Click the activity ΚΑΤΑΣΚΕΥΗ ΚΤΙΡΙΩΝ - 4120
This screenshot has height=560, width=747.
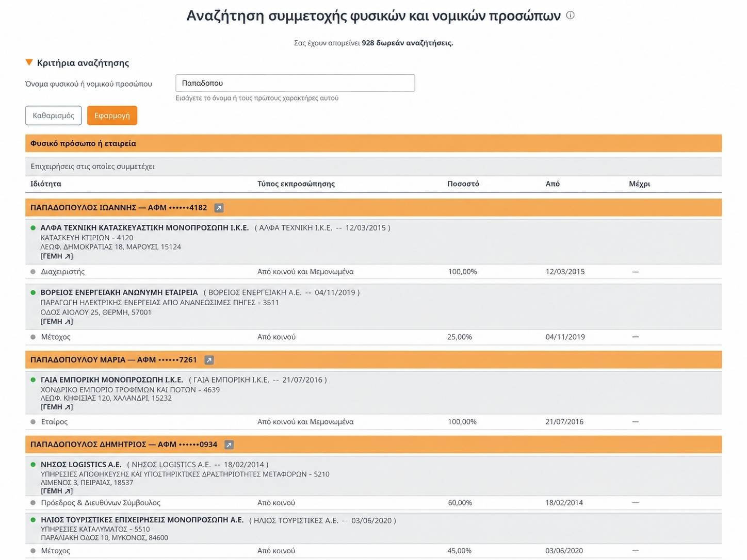(x=87, y=238)
